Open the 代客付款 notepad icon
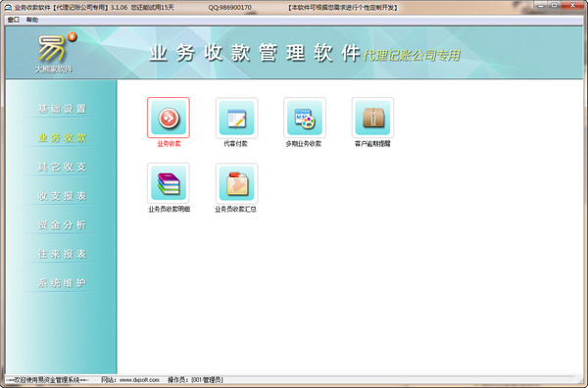 [236, 118]
